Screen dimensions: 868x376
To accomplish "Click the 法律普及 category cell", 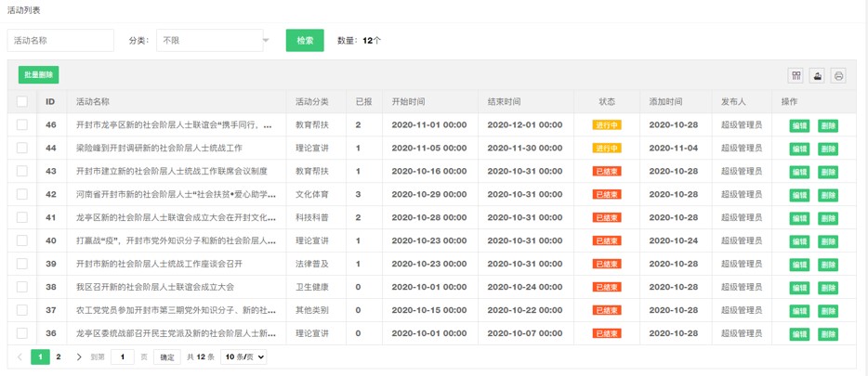I will click(312, 264).
